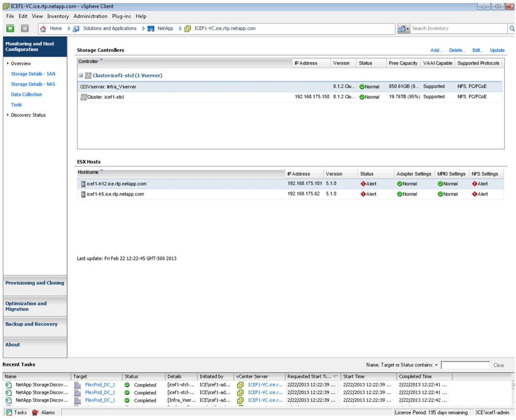Image resolution: width=516 pixels, height=420 pixels.
Task: Click the forward navigation arrow
Action: click(x=25, y=29)
